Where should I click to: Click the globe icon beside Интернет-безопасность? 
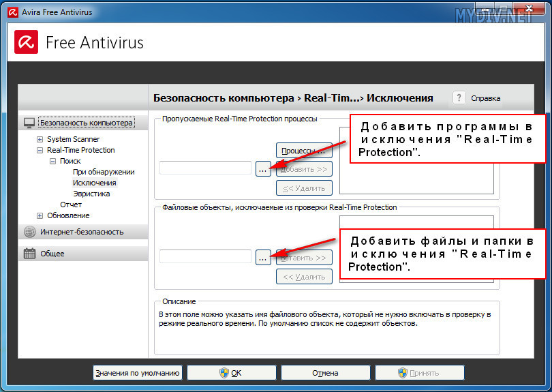[29, 232]
